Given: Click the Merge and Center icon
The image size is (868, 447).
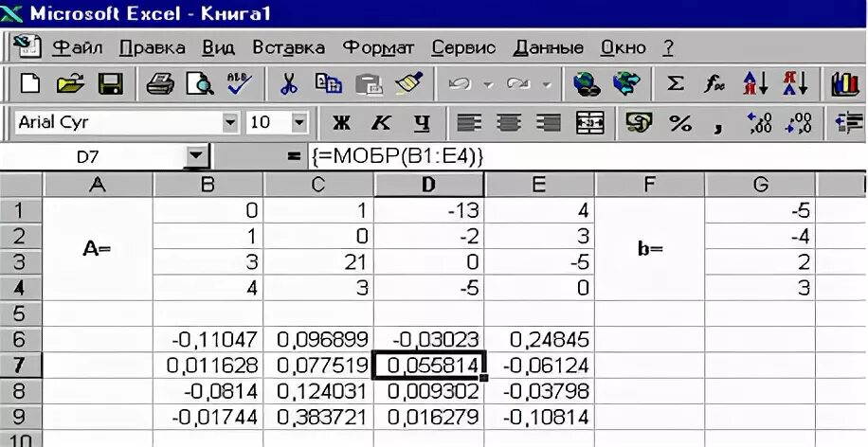Looking at the screenshot, I should coord(590,123).
